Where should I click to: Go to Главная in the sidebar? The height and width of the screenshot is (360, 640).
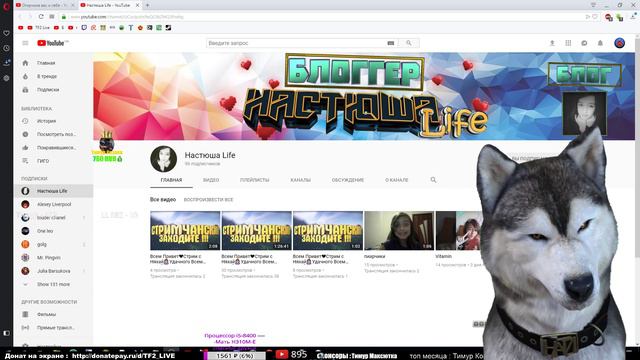tap(53, 63)
